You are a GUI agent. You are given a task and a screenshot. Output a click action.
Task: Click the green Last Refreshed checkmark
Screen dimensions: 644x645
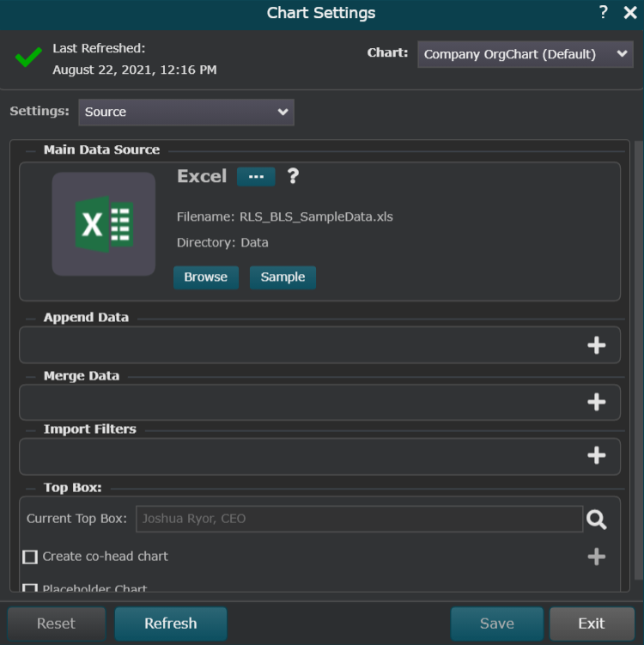[28, 58]
